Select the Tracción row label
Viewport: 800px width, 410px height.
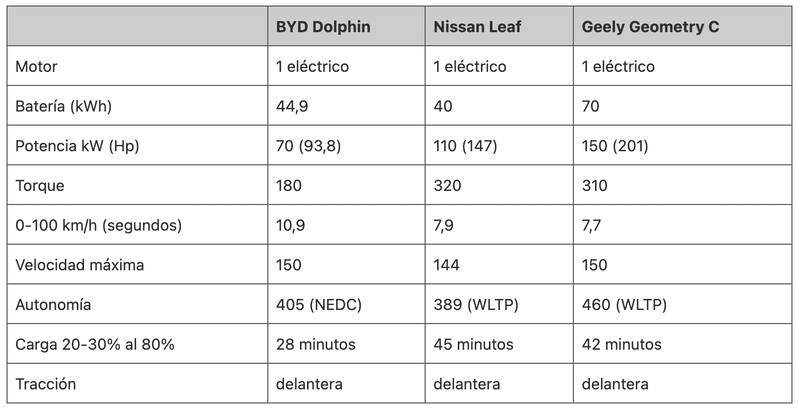(x=46, y=383)
